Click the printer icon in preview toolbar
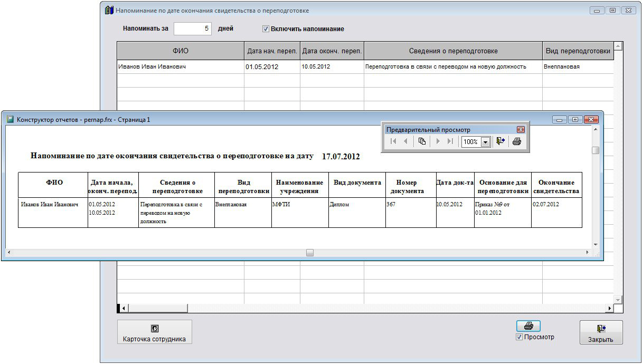The image size is (642, 364). [x=517, y=141]
